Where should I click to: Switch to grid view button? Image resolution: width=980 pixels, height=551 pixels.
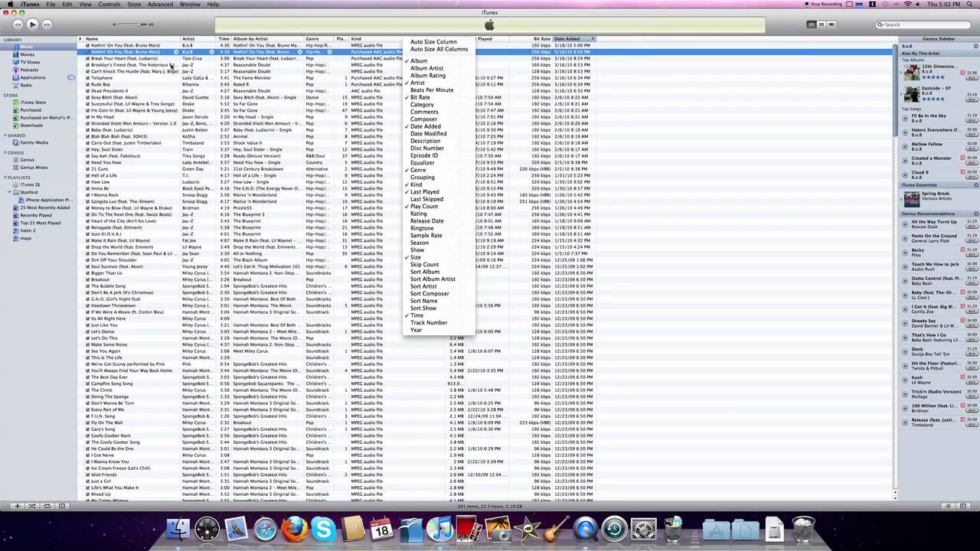pos(821,24)
